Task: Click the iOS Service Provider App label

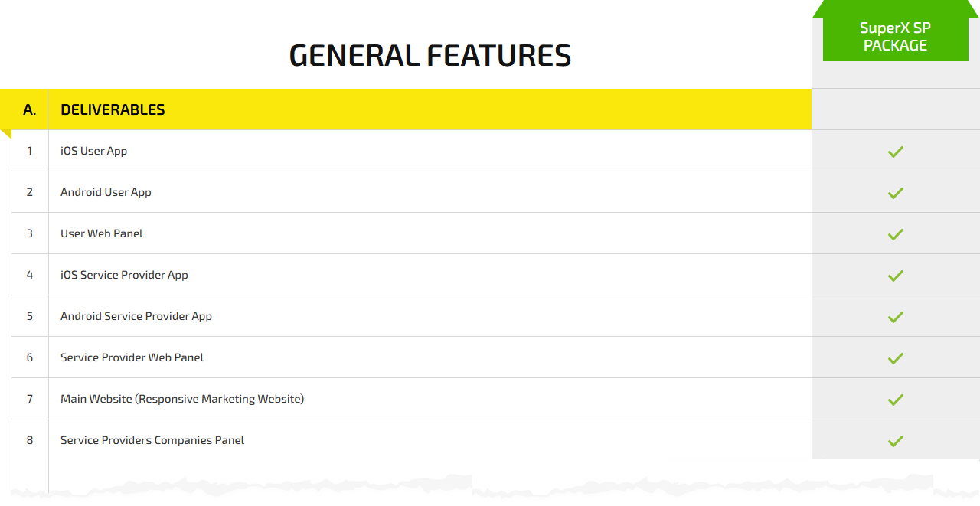Action: point(124,275)
